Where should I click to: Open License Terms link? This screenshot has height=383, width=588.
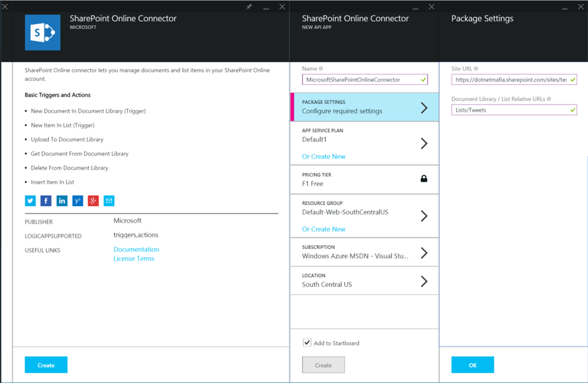[x=134, y=258]
